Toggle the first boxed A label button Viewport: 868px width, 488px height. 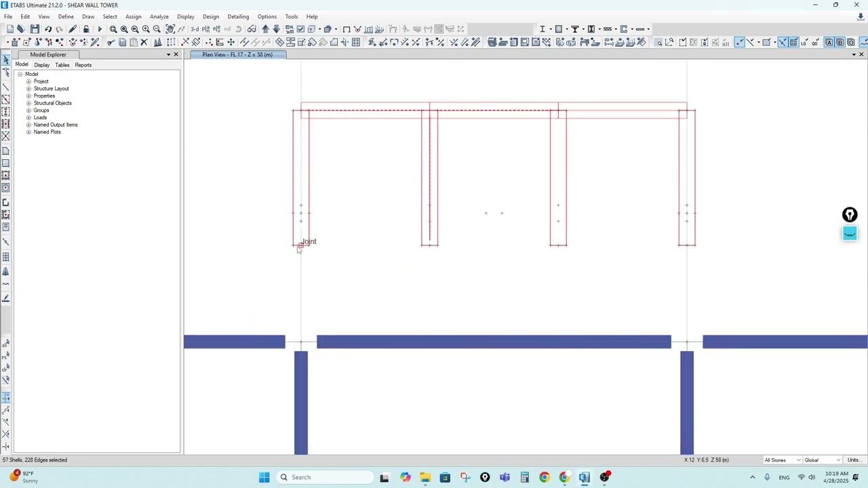point(829,43)
